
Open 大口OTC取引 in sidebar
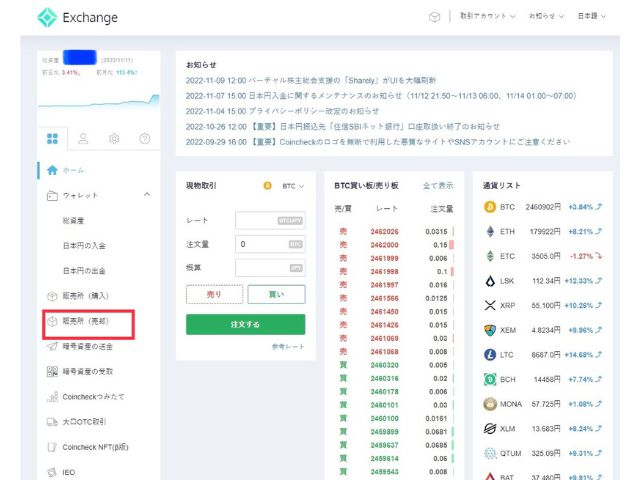(84, 422)
